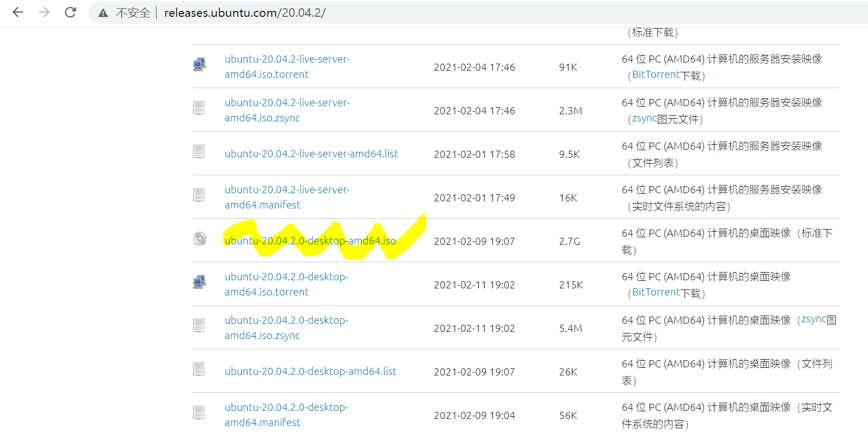Click the address bar URL releases.ubuntu.com/20.04.2/
Screen dimensions: 868x444
coord(245,13)
